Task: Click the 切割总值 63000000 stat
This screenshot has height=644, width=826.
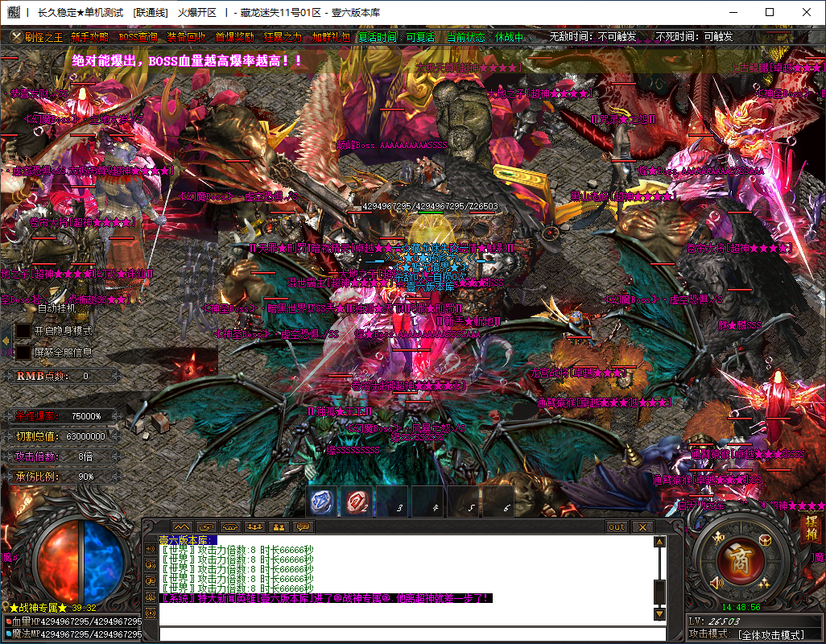Action: (x=62, y=436)
